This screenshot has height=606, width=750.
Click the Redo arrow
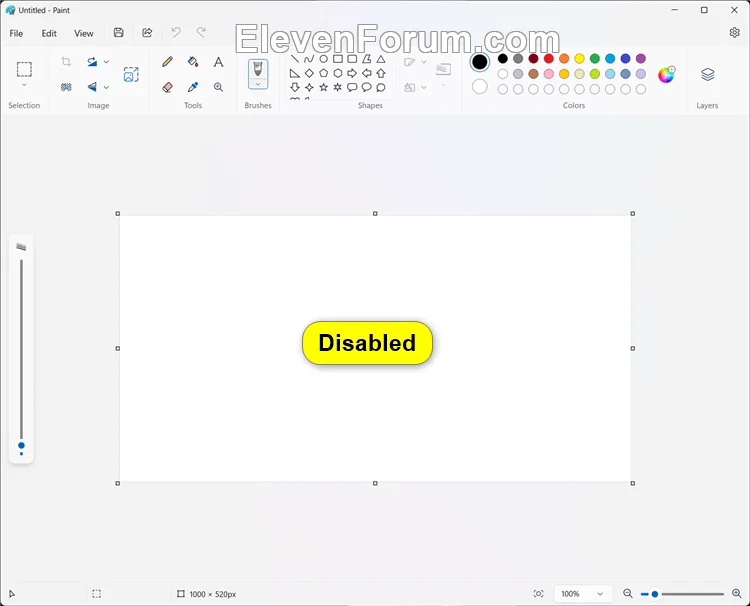(x=201, y=33)
